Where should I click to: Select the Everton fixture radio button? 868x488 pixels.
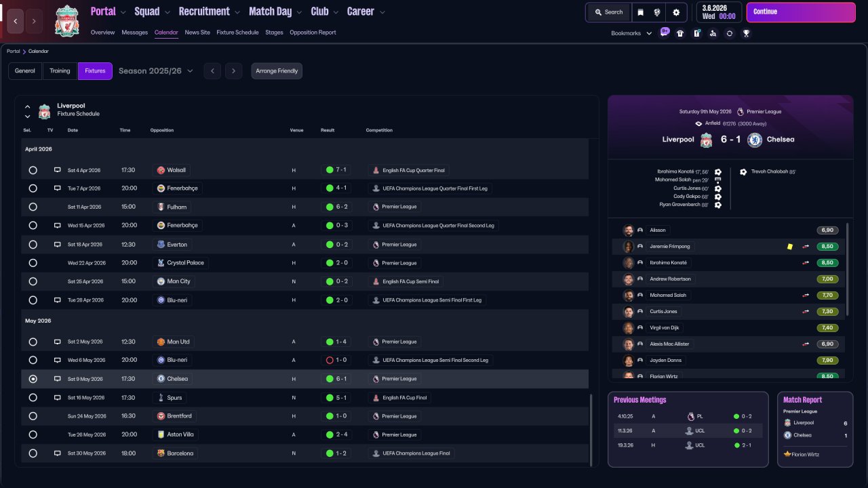tap(33, 244)
